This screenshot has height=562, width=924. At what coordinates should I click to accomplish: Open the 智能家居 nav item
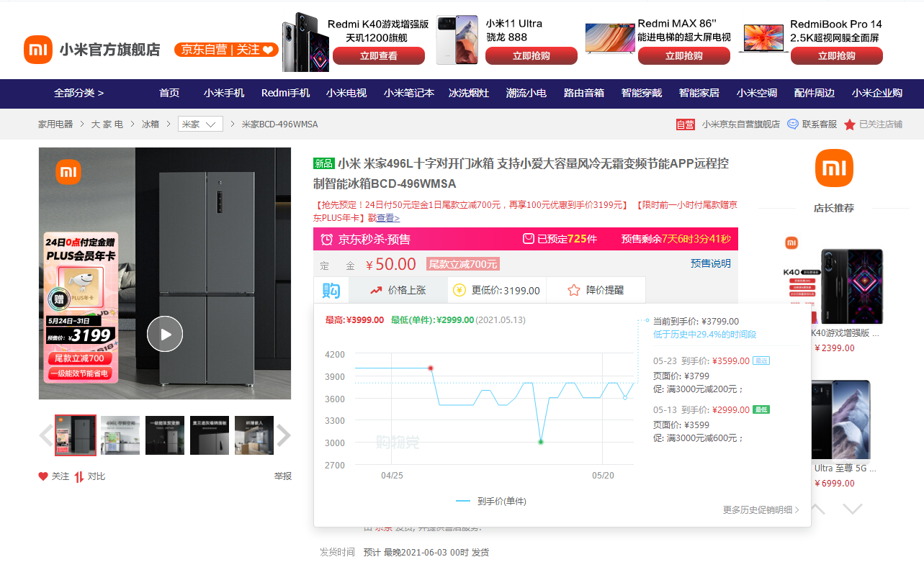tap(699, 94)
